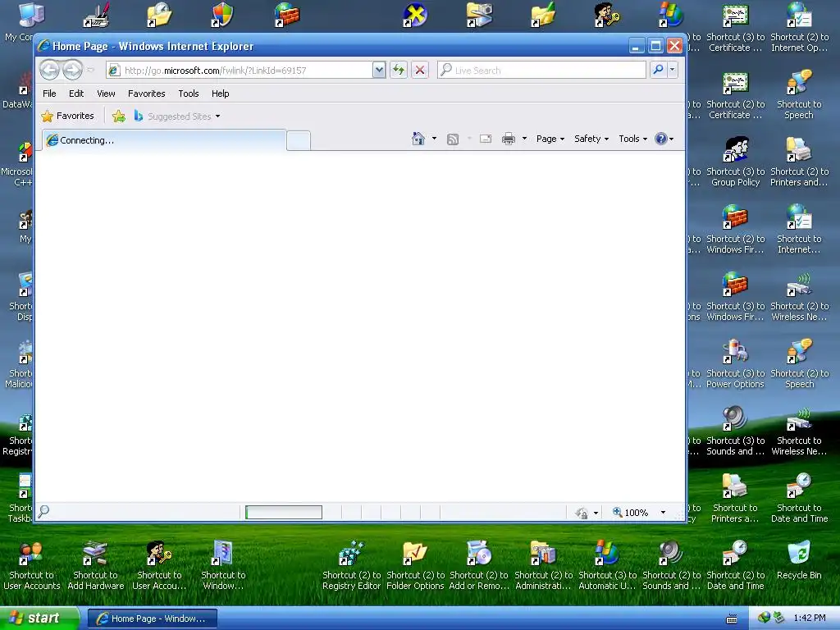
Task: Click the Read Mail icon
Action: click(486, 139)
